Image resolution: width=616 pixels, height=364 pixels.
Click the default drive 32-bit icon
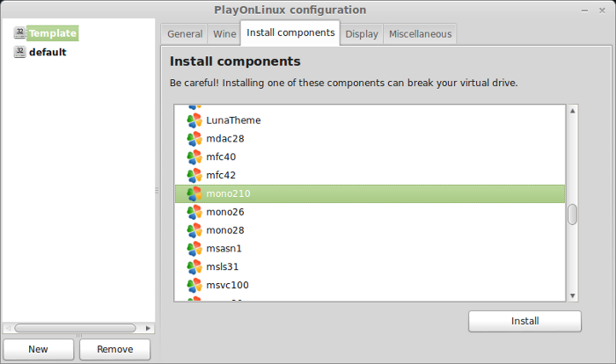[x=19, y=52]
